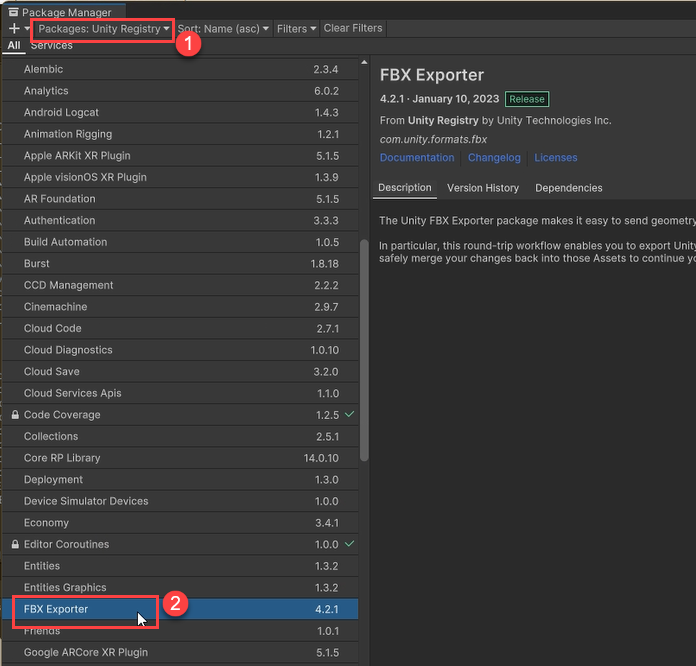
Task: Open the Packages: Unity Registry dropdown
Action: pos(104,29)
